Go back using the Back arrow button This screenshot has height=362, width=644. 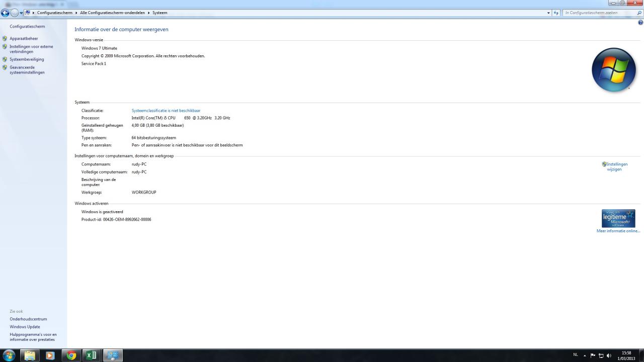[6, 13]
